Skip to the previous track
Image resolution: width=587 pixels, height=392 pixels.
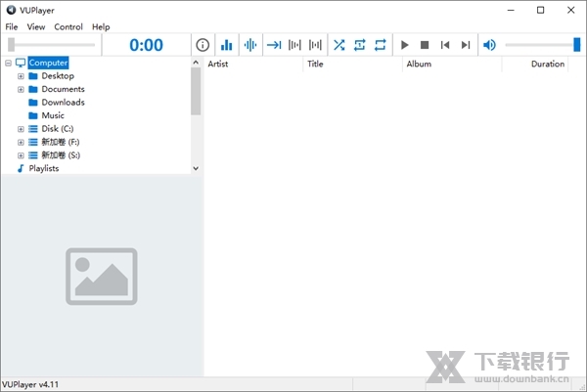pyautogui.click(x=445, y=45)
